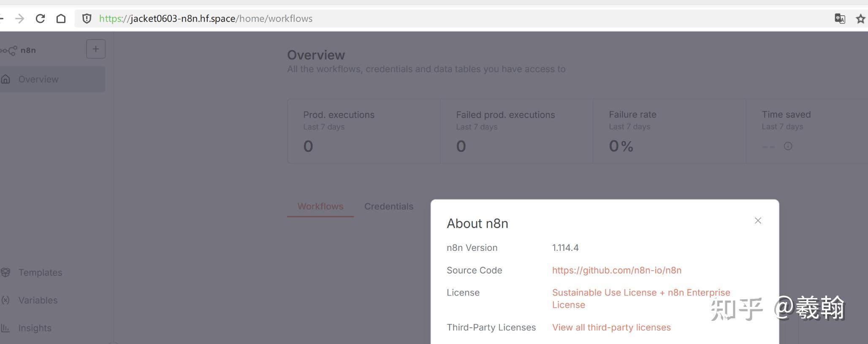Close the About n8n dialog
Image resolution: width=868 pixels, height=344 pixels.
tap(758, 220)
